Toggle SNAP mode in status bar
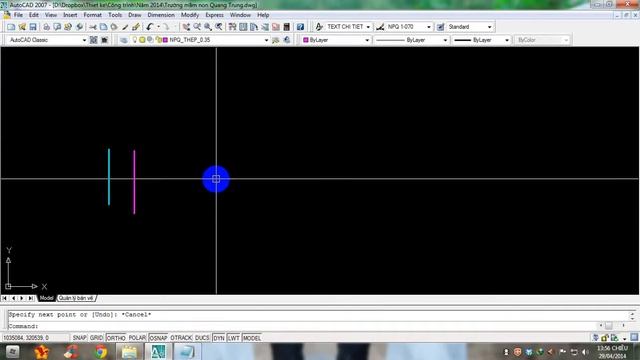This screenshot has height=360, width=640. click(x=79, y=338)
